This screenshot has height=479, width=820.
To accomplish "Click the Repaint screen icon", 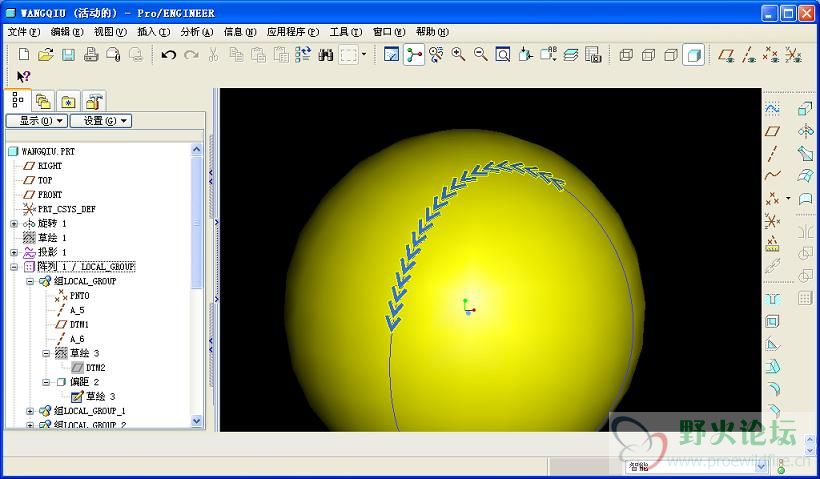I will pos(391,54).
